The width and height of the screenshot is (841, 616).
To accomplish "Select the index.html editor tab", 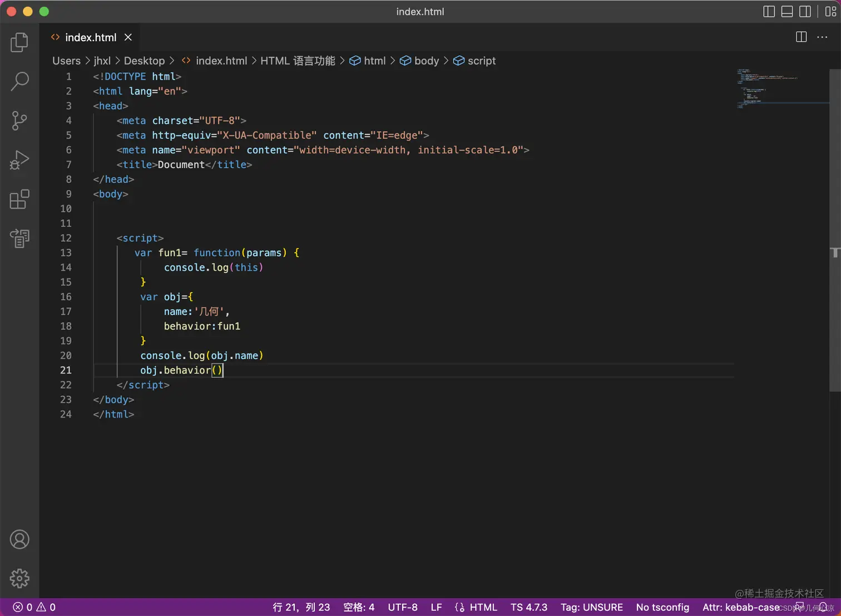I will tap(91, 37).
